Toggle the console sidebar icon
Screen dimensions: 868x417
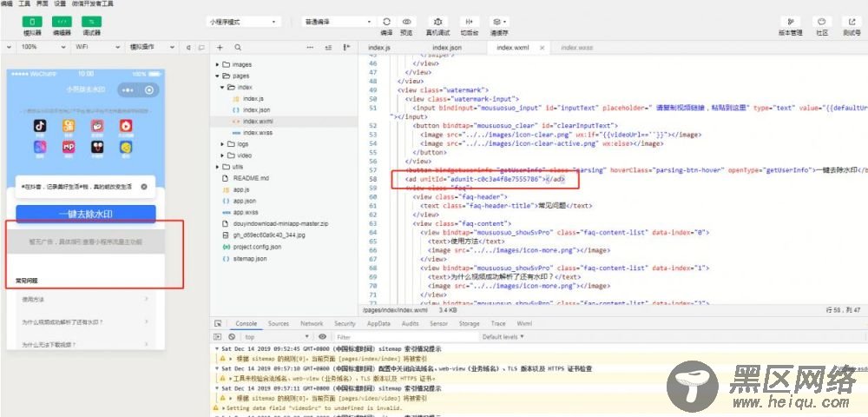(x=218, y=337)
